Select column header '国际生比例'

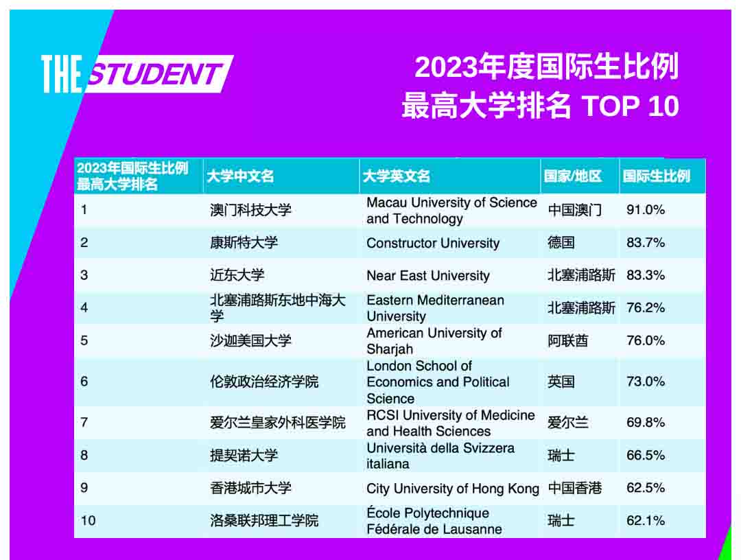657,176
